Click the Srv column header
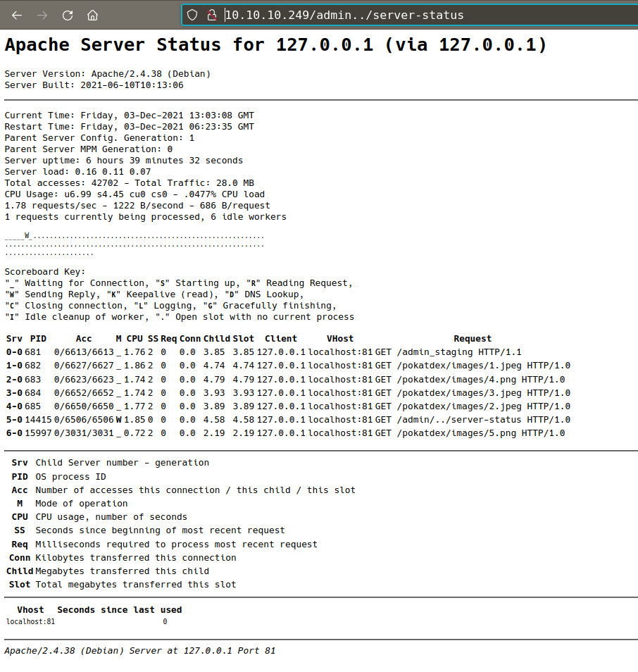The height and width of the screenshot is (672, 638). pos(13,339)
